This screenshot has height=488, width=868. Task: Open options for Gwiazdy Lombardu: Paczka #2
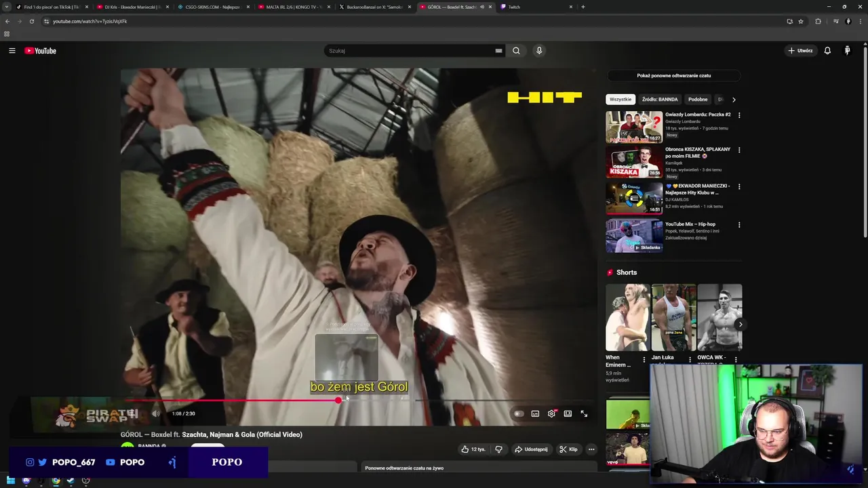click(739, 115)
